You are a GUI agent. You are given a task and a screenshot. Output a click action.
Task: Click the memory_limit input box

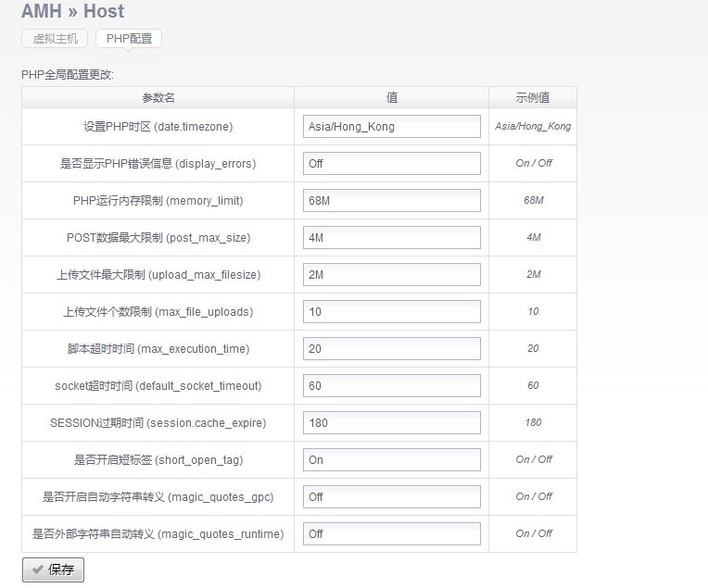pos(391,201)
